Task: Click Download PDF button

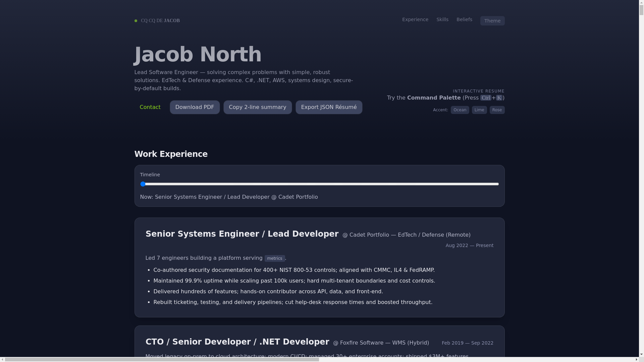Action: click(195, 107)
